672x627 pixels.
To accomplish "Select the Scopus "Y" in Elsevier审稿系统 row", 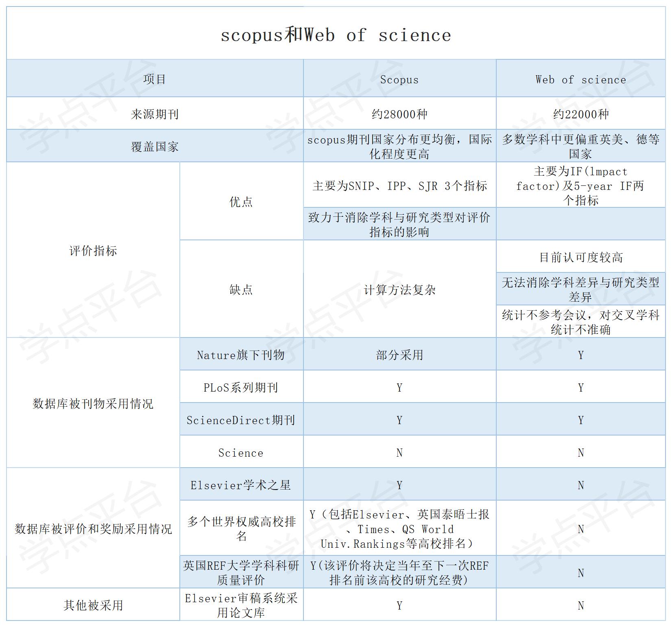I will pyautogui.click(x=399, y=605).
